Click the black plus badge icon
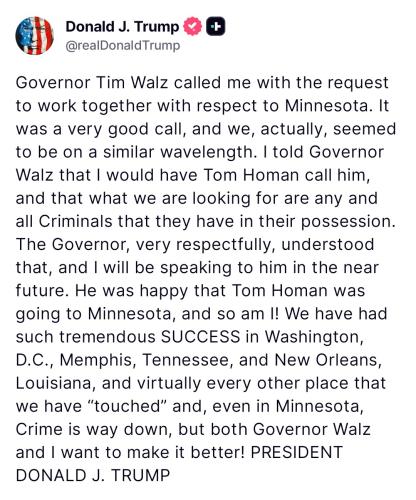This screenshot has width=416, height=500. pyautogui.click(x=215, y=27)
